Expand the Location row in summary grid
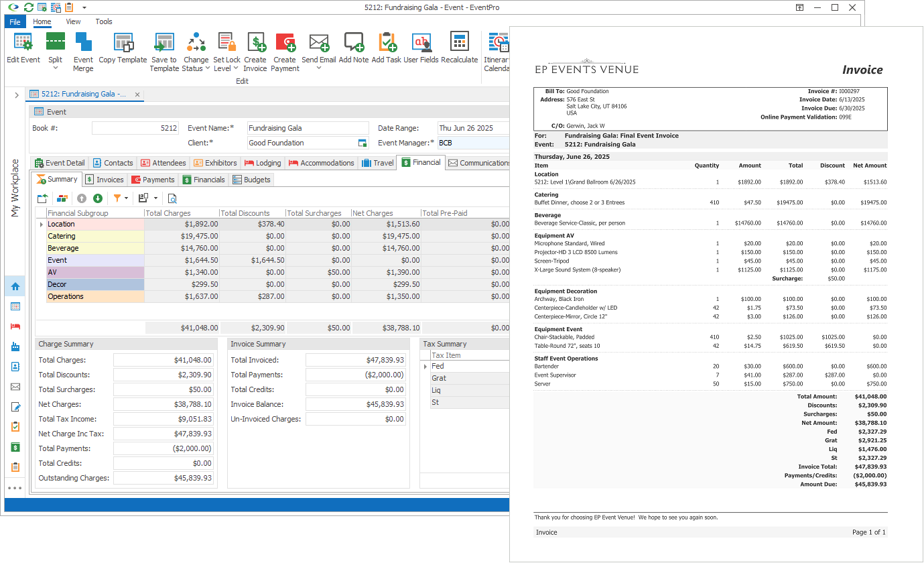 pos(42,225)
